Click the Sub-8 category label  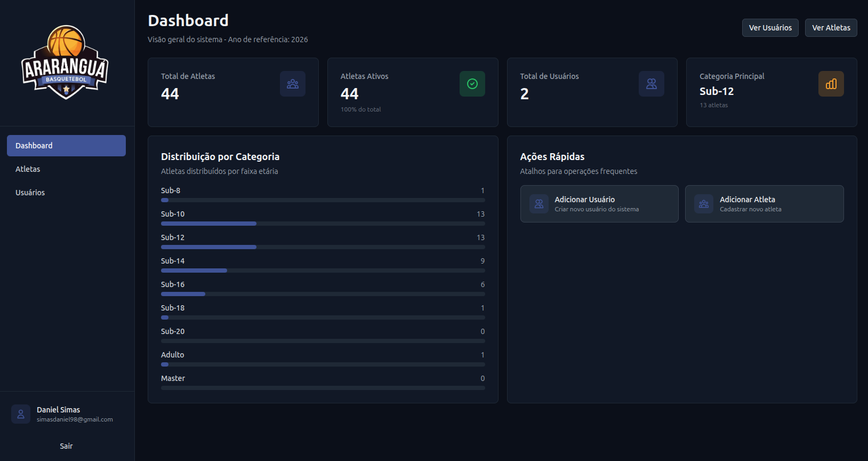[x=171, y=190]
